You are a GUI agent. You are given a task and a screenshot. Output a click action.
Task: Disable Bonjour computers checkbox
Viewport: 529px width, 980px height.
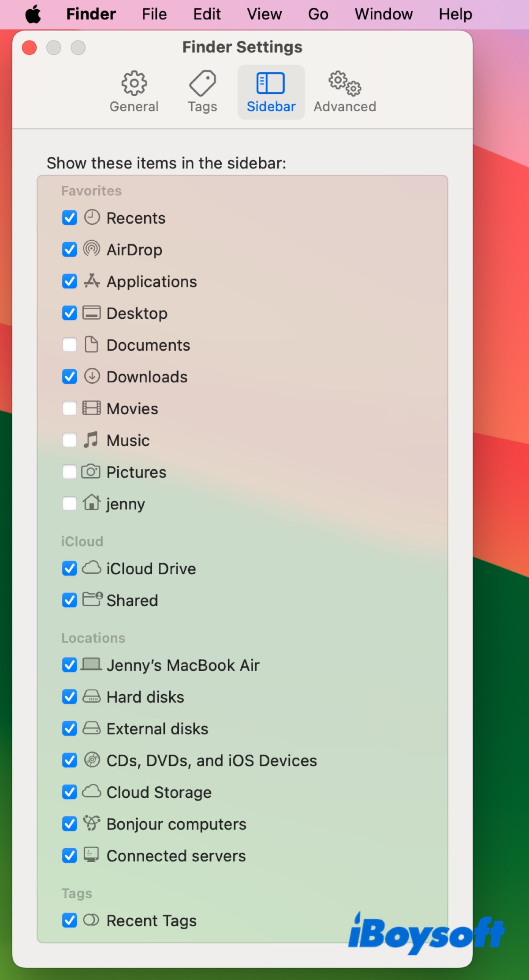(70, 823)
